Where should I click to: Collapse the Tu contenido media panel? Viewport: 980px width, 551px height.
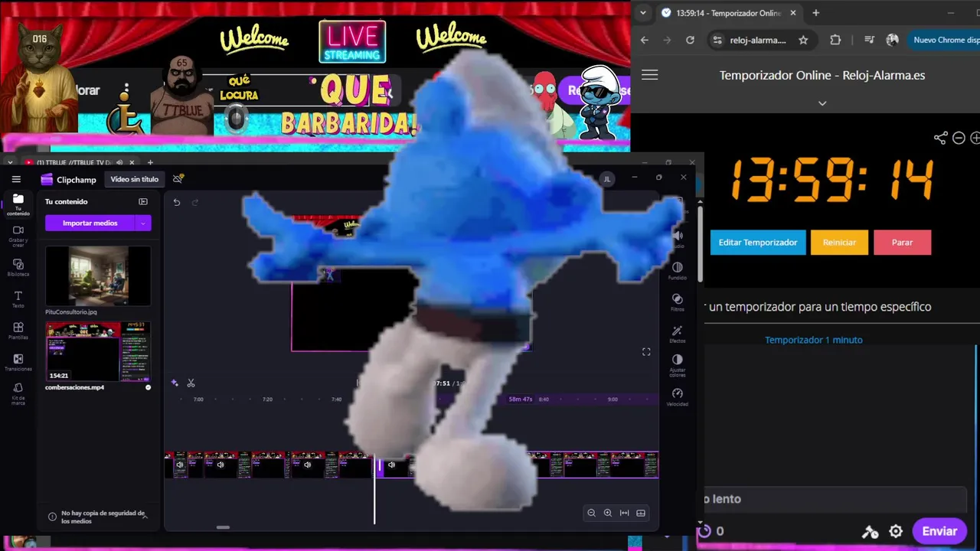143,202
